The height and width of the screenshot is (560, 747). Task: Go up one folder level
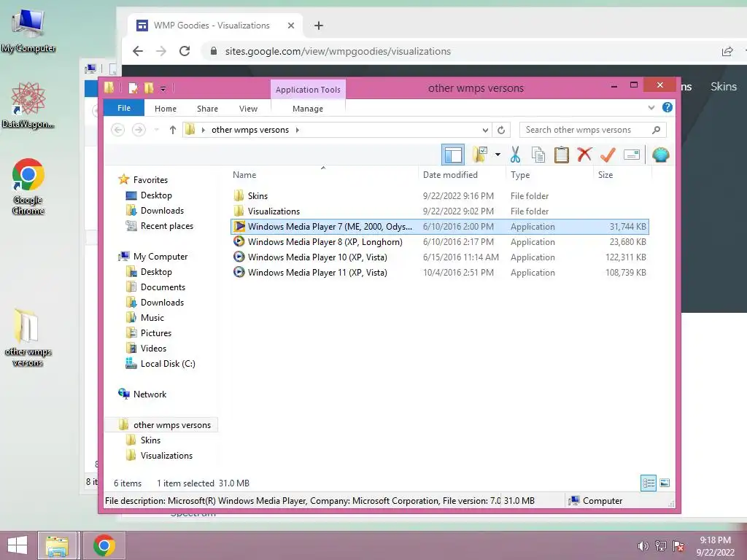(172, 130)
